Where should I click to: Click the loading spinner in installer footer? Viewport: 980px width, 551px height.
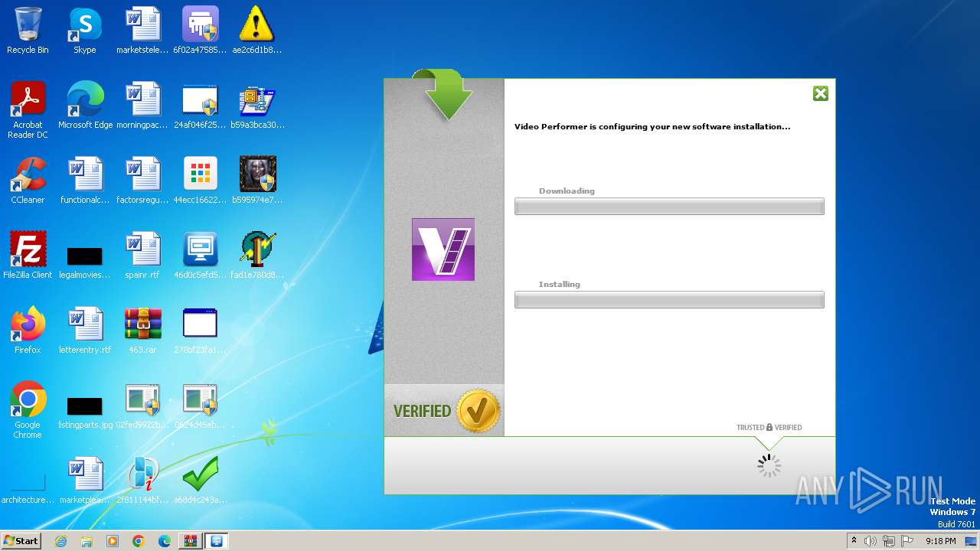(x=769, y=465)
